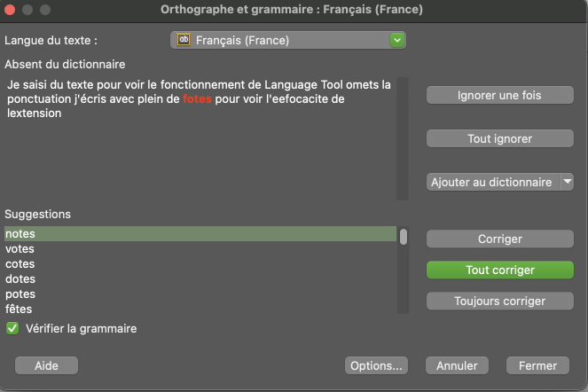Pick the suggestion "fêtes"

pos(19,310)
